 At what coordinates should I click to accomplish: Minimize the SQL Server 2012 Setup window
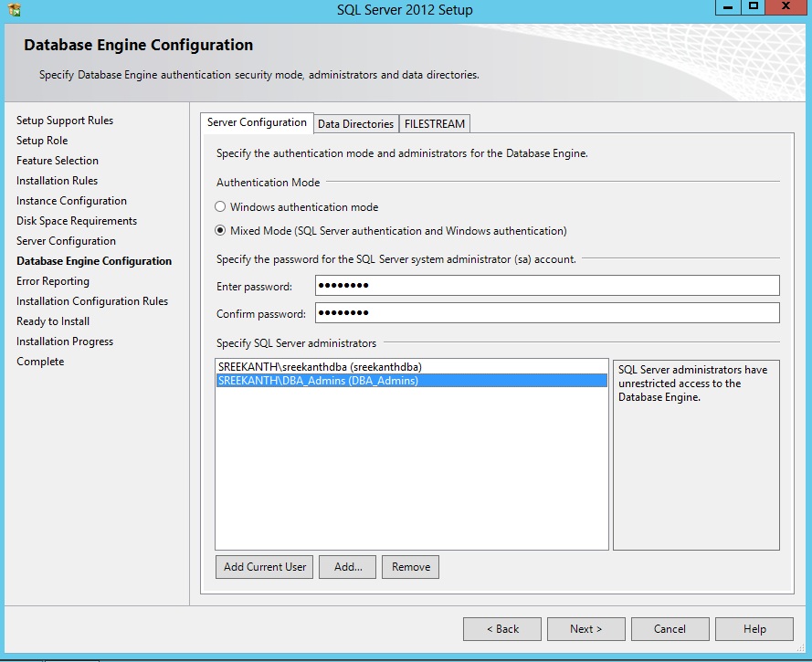pyautogui.click(x=728, y=7)
